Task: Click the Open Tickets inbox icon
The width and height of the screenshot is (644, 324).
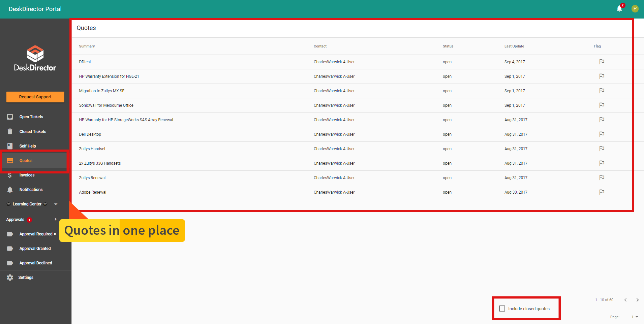Action: point(10,117)
